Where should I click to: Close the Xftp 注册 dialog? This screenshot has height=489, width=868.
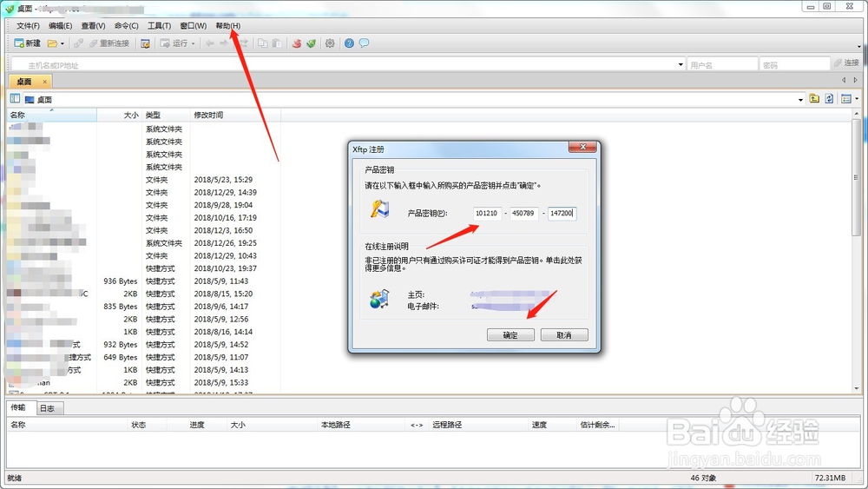tap(582, 147)
